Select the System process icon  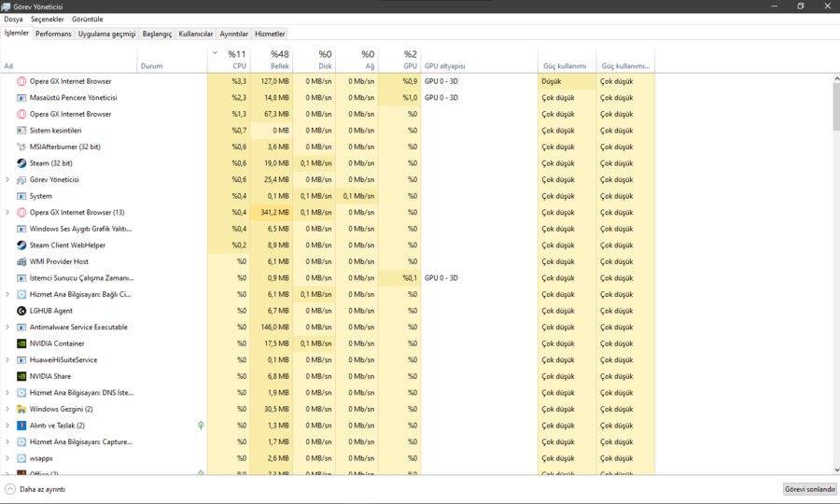coord(21,196)
